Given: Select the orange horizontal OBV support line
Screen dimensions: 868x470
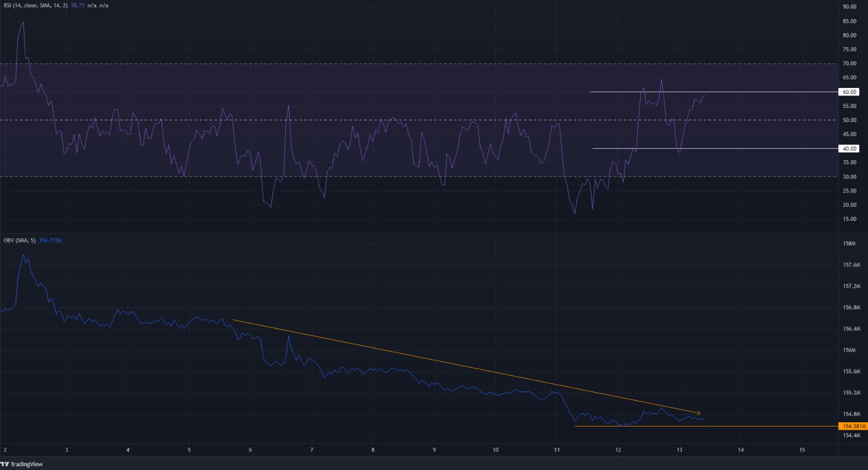Looking at the screenshot, I should tap(705, 426).
